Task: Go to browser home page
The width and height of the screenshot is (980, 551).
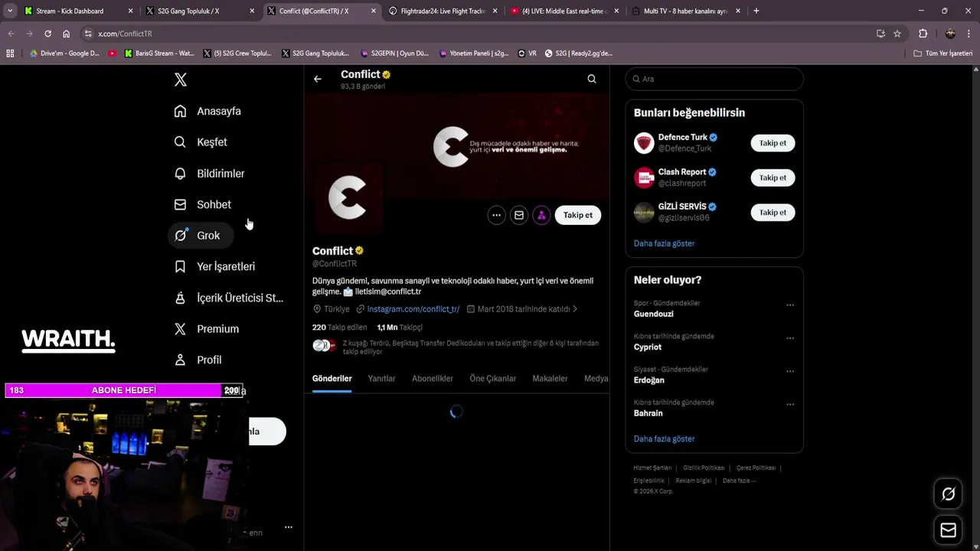Action: click(x=66, y=34)
